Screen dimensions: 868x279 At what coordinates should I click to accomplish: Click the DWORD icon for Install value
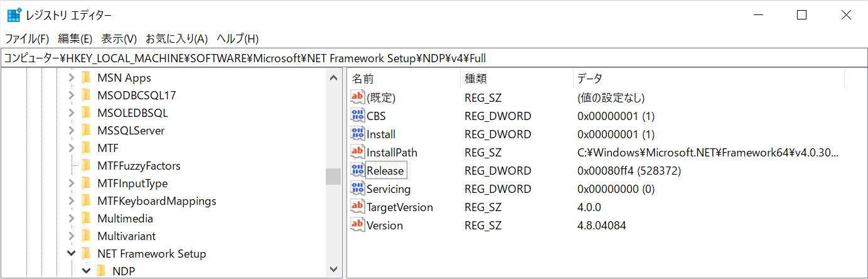tap(358, 134)
